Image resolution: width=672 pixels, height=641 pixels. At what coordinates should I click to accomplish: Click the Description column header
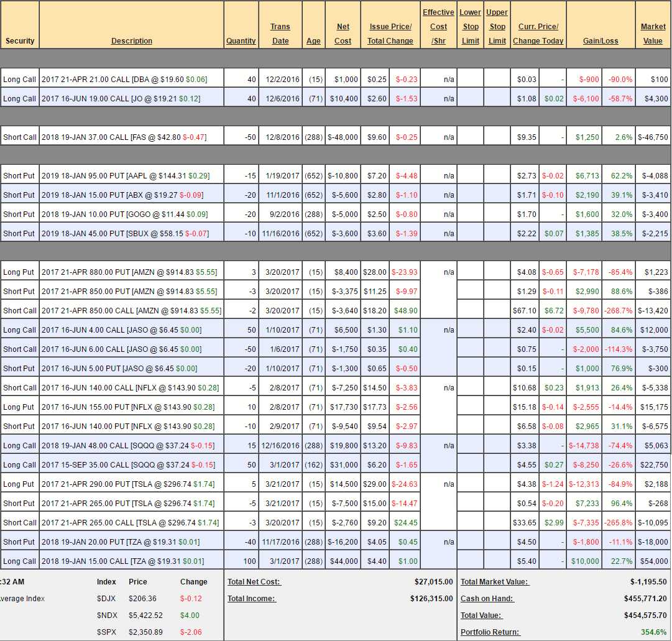131,41
